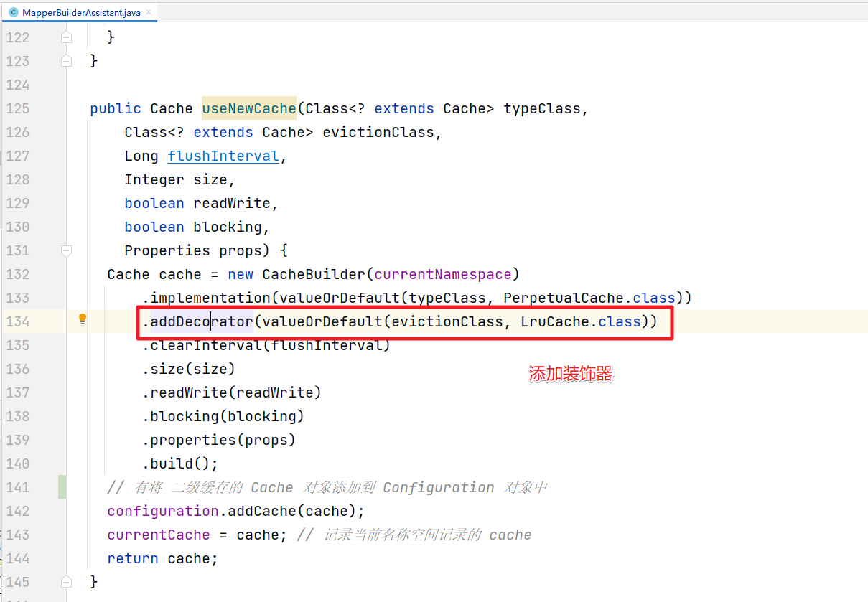
Task: Click currentCache on line 143
Action: [x=159, y=535]
